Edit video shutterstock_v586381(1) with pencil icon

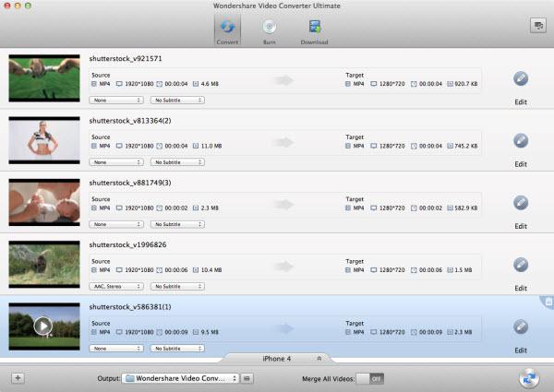tap(521, 327)
